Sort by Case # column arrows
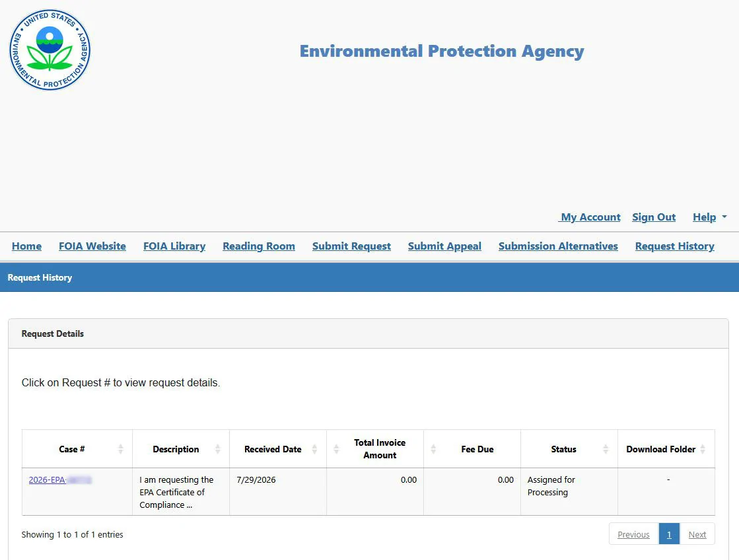Viewport: 739px width, 560px height. [x=121, y=449]
